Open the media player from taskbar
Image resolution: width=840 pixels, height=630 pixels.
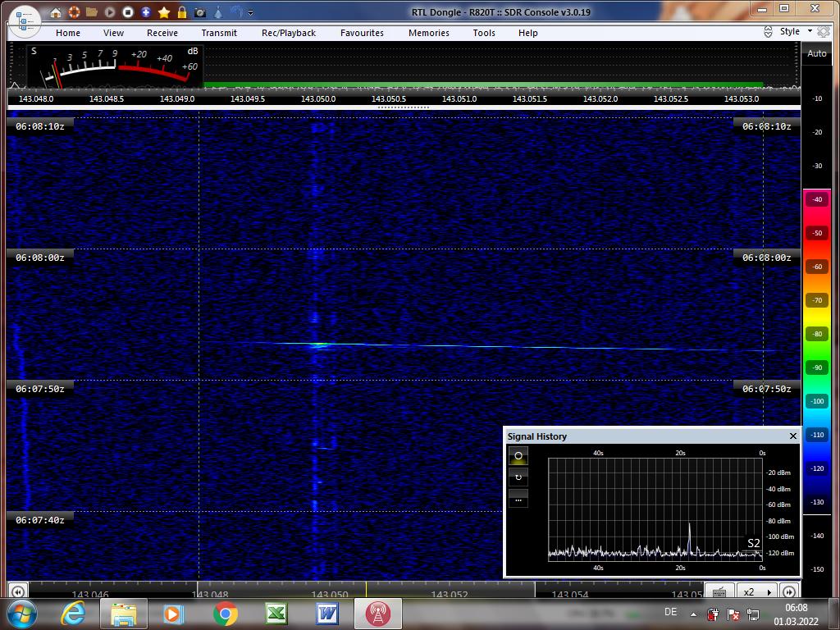(173, 614)
